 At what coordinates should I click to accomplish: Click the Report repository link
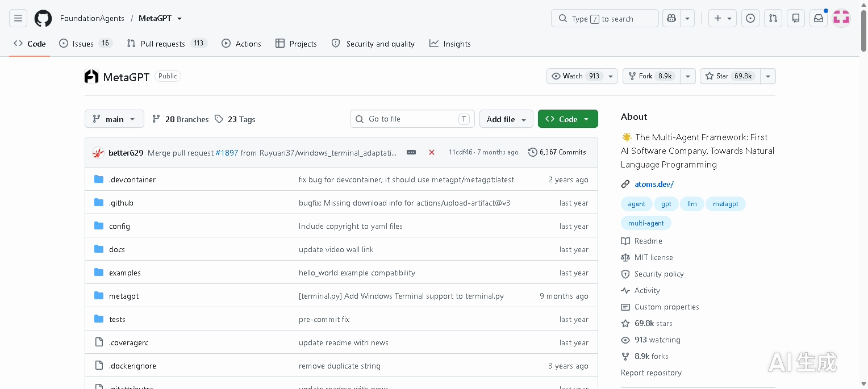tap(651, 373)
